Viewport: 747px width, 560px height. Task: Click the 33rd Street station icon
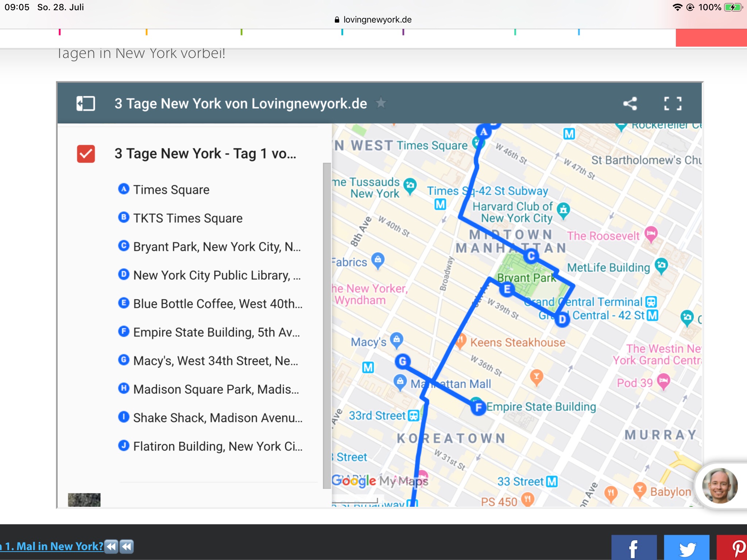point(413,416)
